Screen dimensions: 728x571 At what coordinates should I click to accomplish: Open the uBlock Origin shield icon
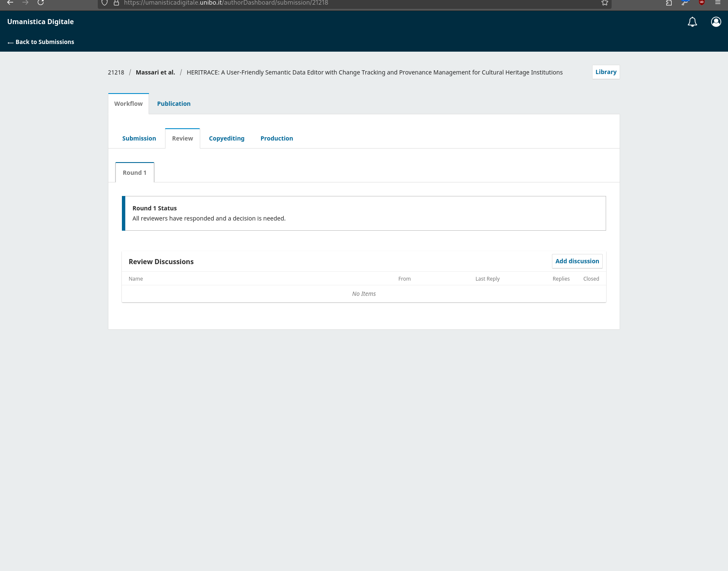tap(702, 3)
